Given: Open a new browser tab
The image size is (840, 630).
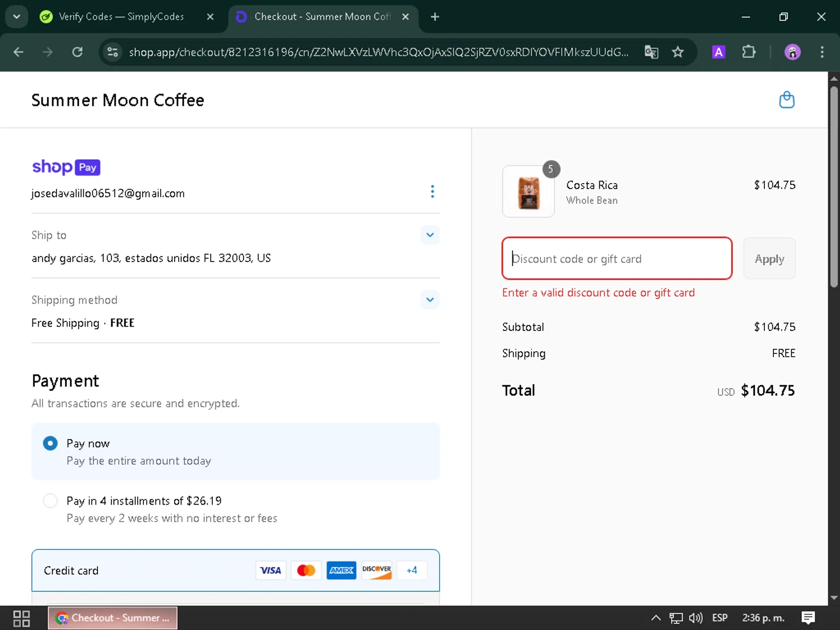Looking at the screenshot, I should pos(435,17).
